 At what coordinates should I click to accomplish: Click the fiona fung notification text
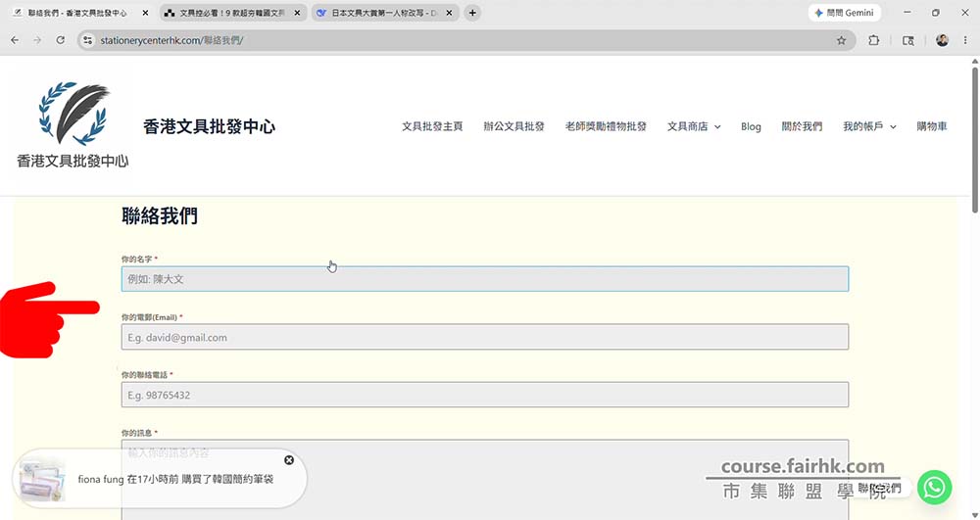tap(175, 480)
